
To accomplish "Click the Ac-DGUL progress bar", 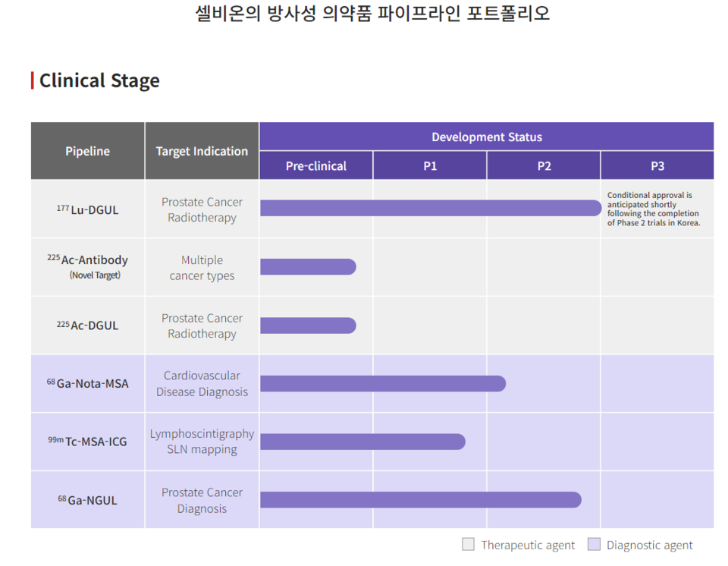I will click(308, 325).
